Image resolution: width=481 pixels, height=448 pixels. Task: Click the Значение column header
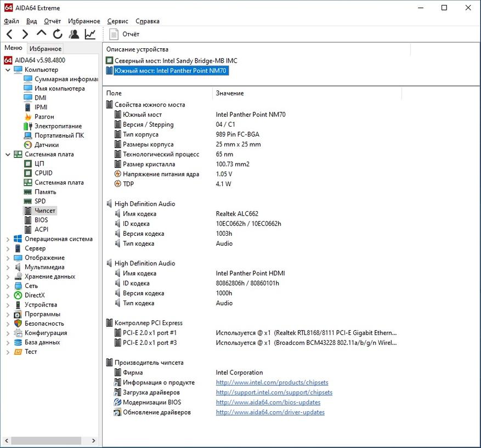pyautogui.click(x=307, y=93)
